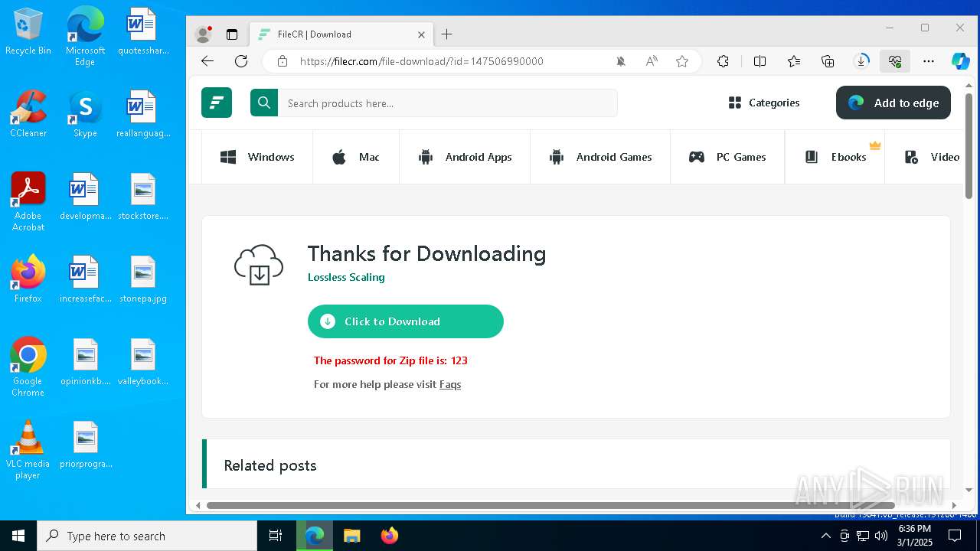
Task: Open Collections in Edge
Action: [828, 61]
